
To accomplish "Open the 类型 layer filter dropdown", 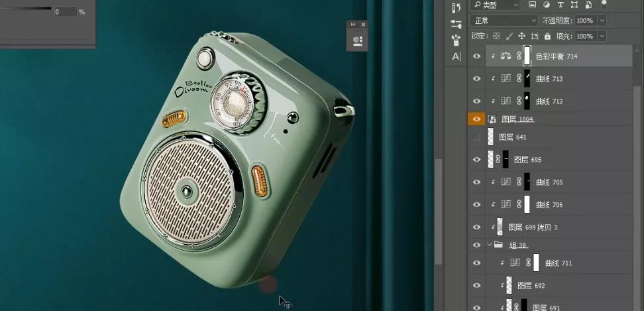I will [496, 5].
